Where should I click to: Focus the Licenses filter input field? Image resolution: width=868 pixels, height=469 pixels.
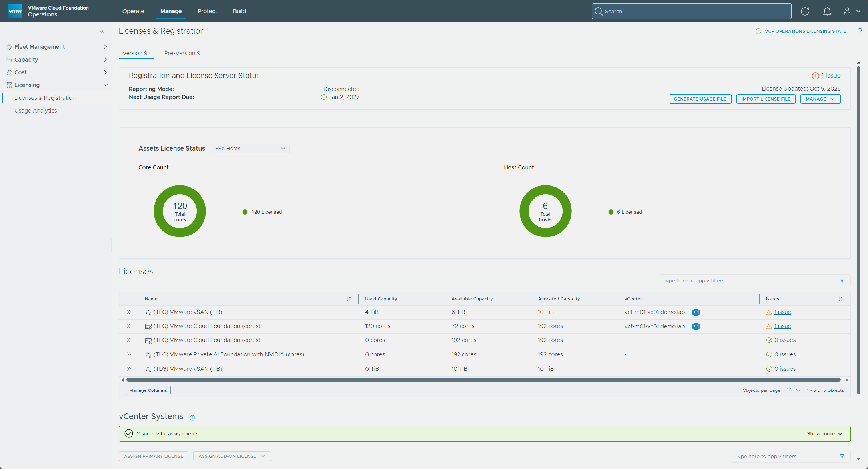(748, 281)
